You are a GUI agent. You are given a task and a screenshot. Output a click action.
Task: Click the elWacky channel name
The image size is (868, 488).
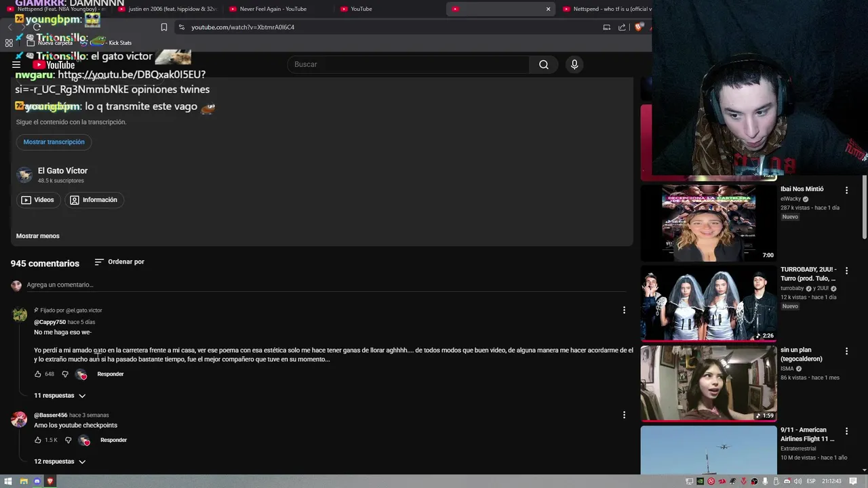pyautogui.click(x=791, y=199)
